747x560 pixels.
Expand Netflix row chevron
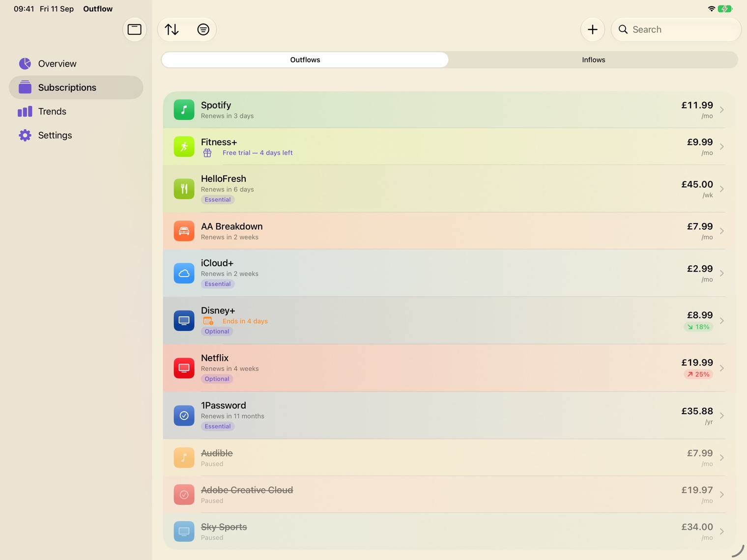pos(721,368)
